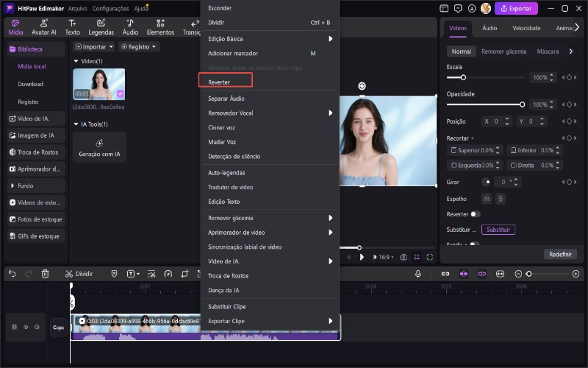The image size is (588, 368).
Task: Click the snapshot camera icon under preview
Action: [404, 257]
